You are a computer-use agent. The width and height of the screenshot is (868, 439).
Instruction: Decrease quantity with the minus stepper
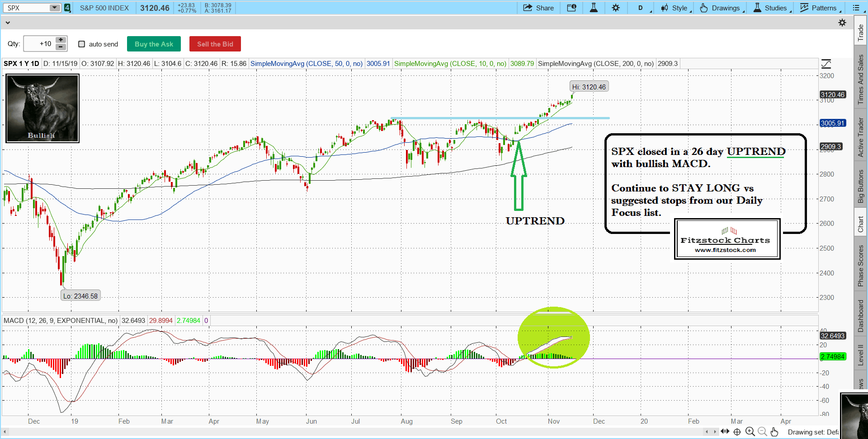tap(61, 47)
